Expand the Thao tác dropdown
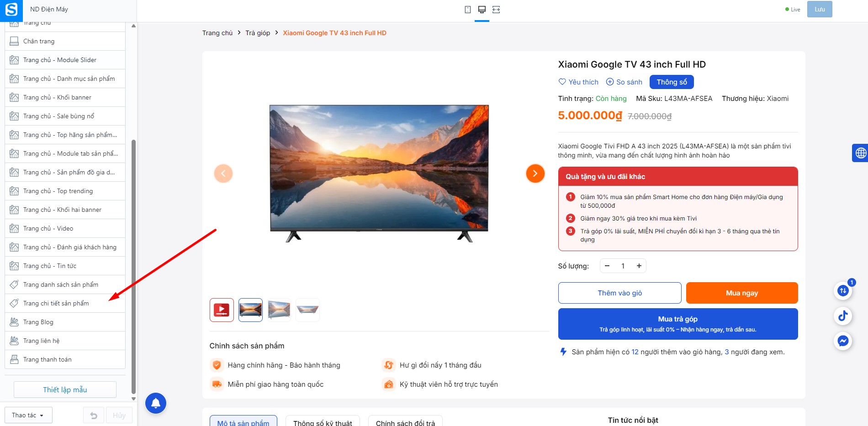Image resolution: width=868 pixels, height=426 pixels. point(28,415)
